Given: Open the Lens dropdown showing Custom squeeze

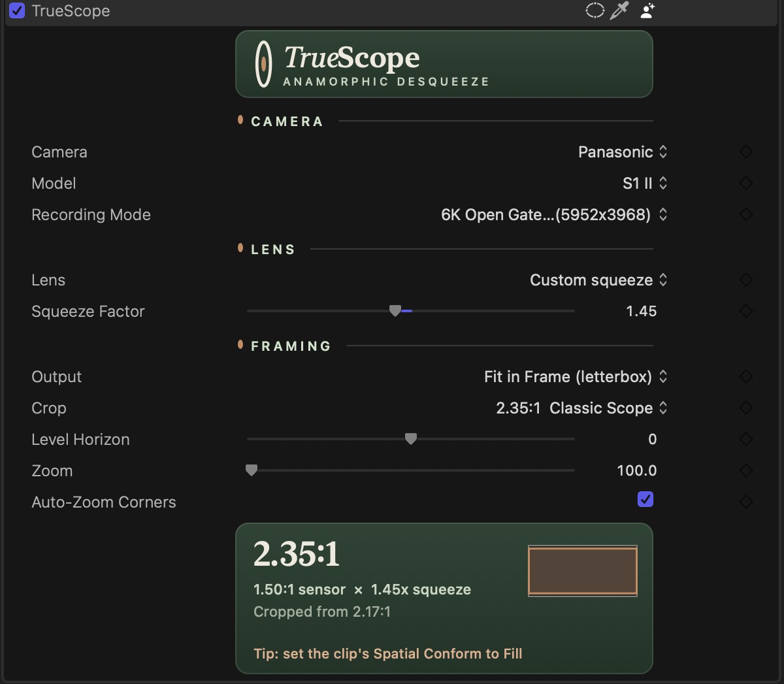Looking at the screenshot, I should point(598,280).
